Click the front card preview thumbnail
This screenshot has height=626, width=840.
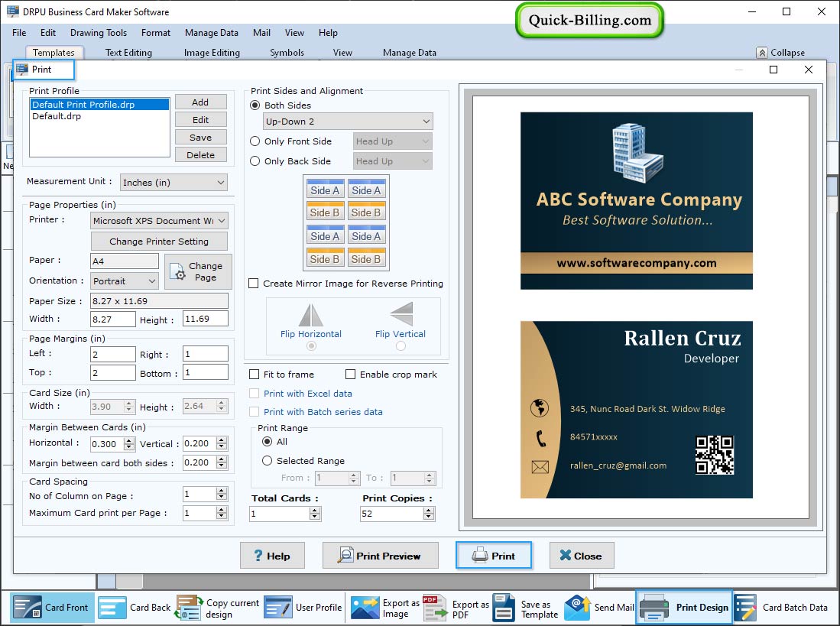tap(637, 201)
